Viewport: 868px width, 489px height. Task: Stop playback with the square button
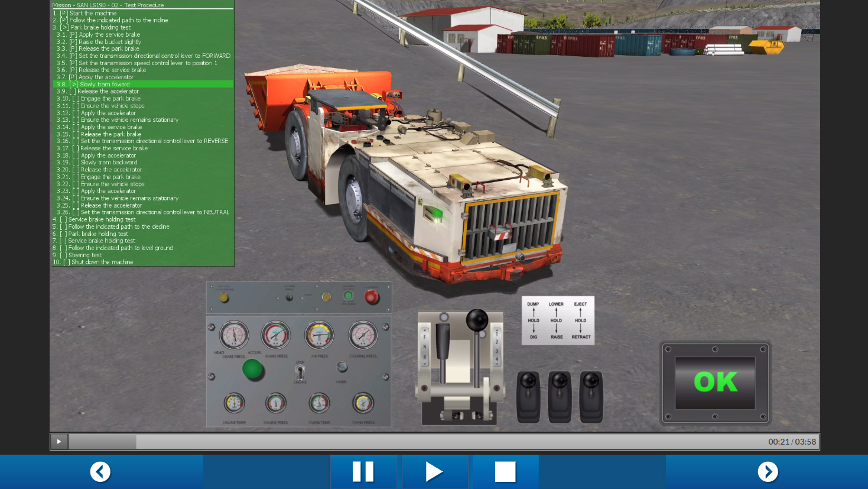(x=505, y=472)
